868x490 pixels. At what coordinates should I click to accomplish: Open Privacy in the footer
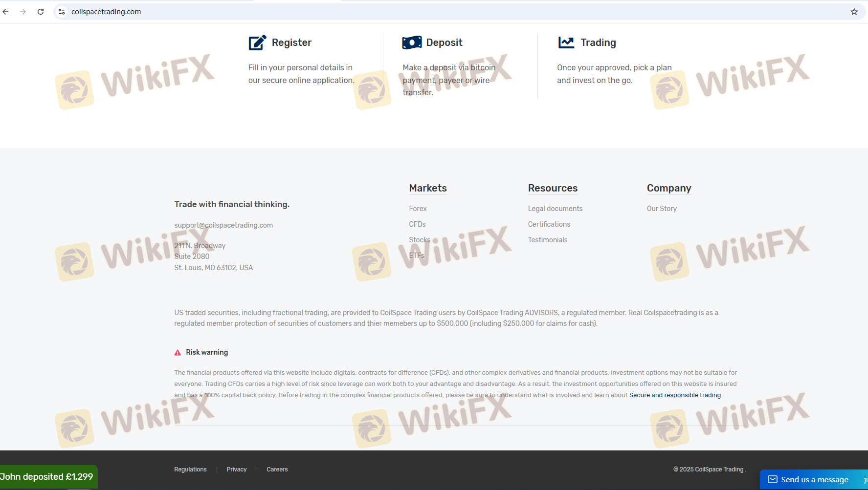[236, 469]
